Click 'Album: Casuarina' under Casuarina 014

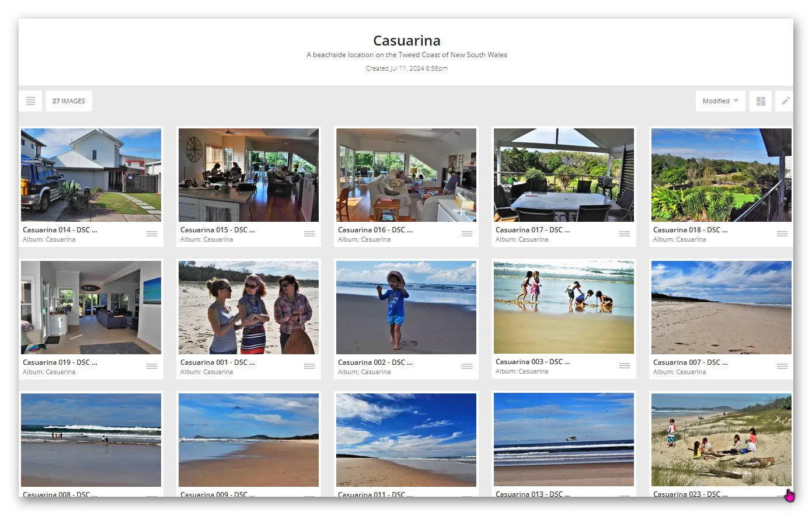pos(49,239)
